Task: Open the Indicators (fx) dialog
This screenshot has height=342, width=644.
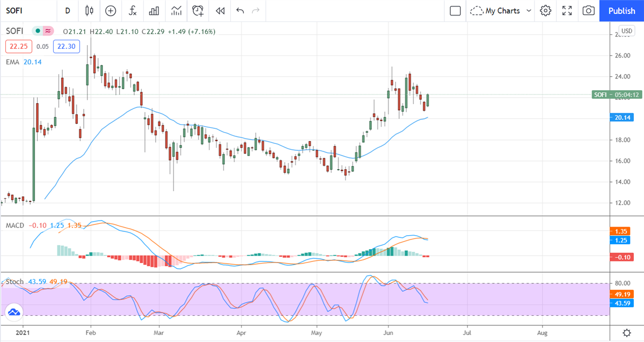Action: (132, 11)
